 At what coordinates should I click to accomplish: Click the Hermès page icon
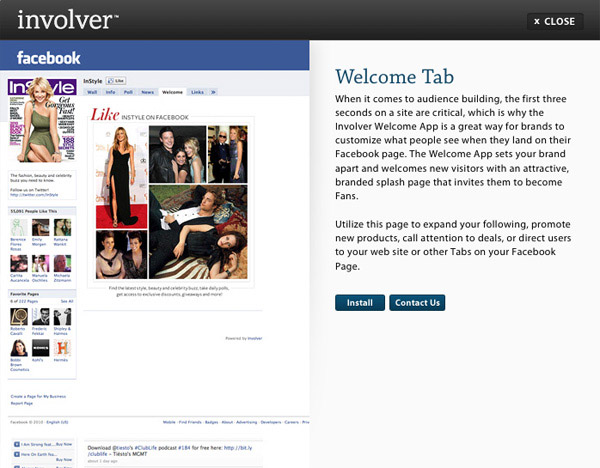62,348
